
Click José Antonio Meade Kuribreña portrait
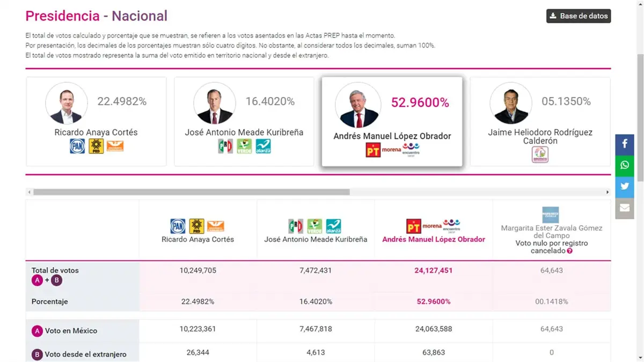215,103
